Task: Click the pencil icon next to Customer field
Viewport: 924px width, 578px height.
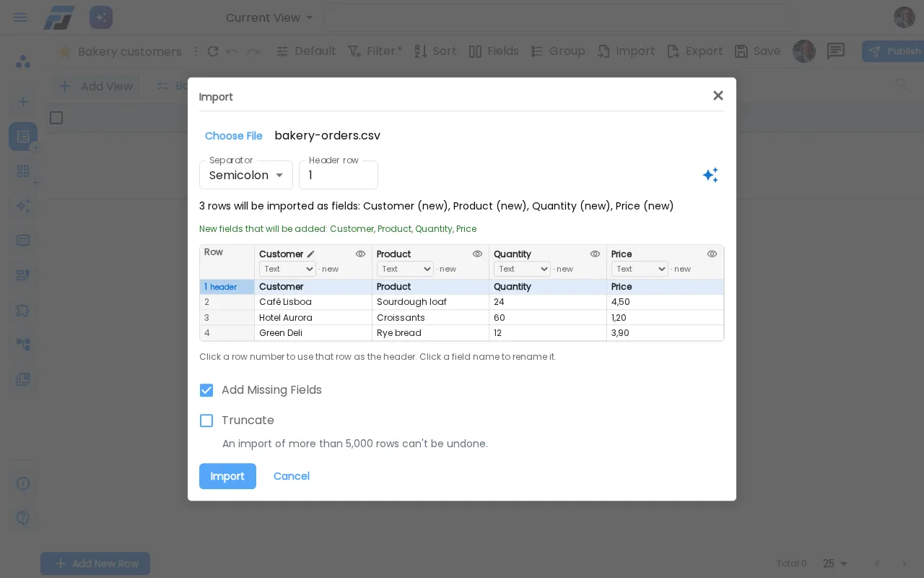Action: 311,254
